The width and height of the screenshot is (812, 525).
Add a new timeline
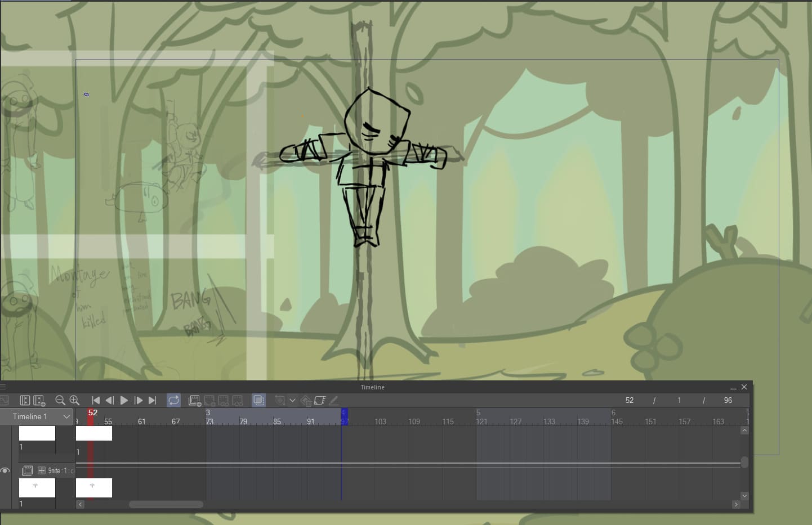pos(39,400)
